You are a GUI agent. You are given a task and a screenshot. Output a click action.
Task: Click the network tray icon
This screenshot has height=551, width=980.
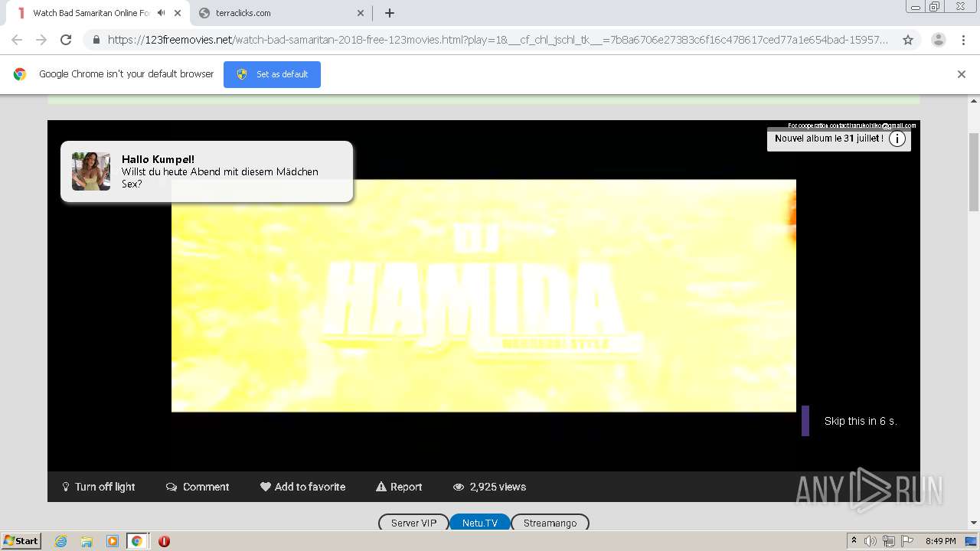pos(889,541)
